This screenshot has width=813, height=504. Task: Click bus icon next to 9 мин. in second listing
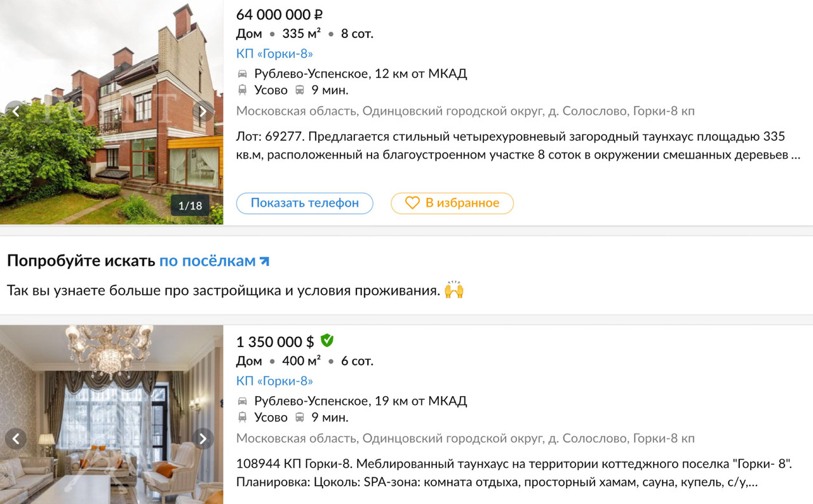[x=300, y=418]
